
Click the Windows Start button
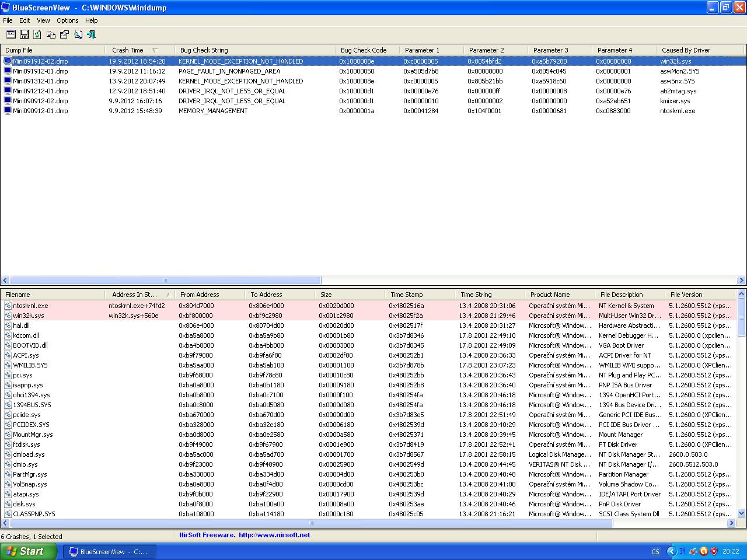pos(29,551)
